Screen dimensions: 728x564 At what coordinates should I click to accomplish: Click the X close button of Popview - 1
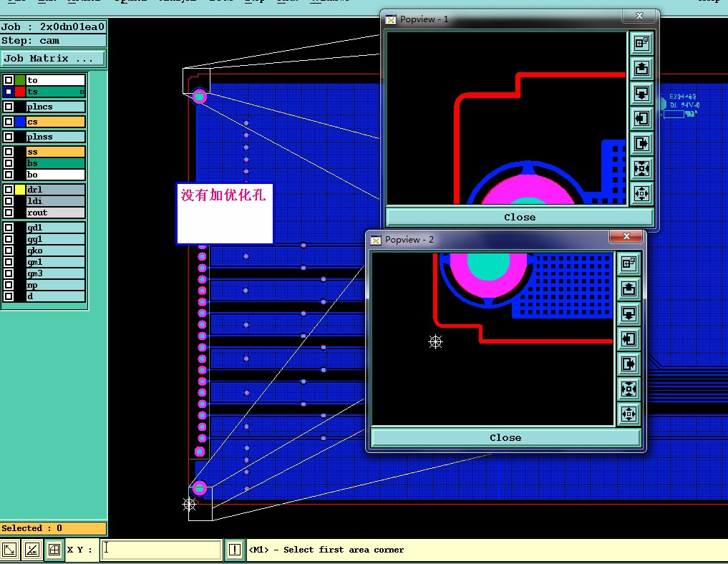pos(639,16)
